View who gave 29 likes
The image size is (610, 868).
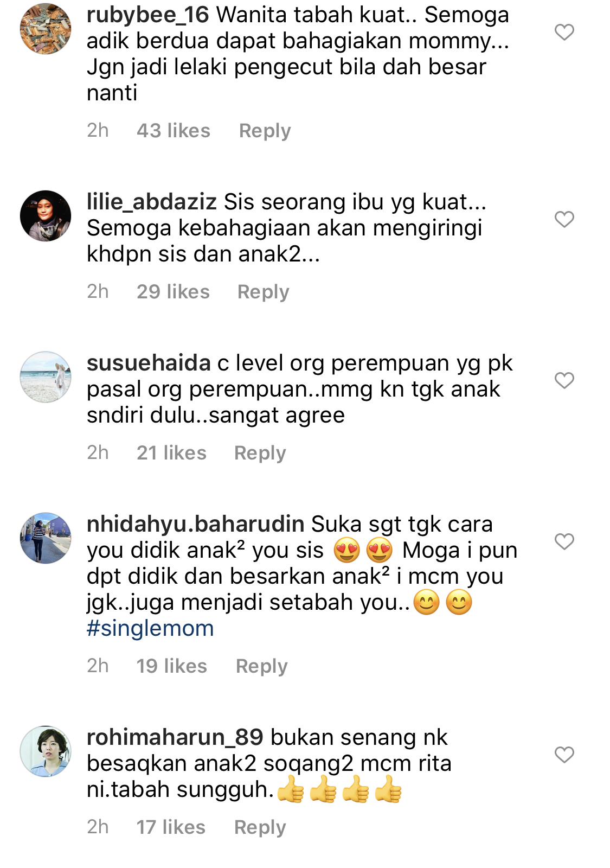point(173,292)
